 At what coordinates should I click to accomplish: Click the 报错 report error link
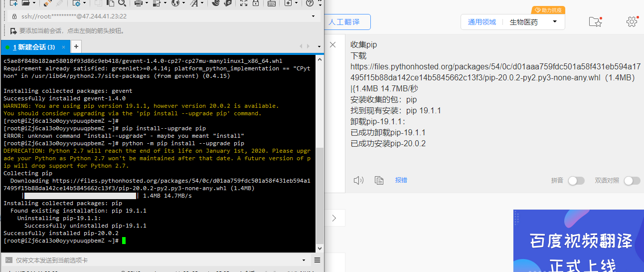(x=401, y=180)
